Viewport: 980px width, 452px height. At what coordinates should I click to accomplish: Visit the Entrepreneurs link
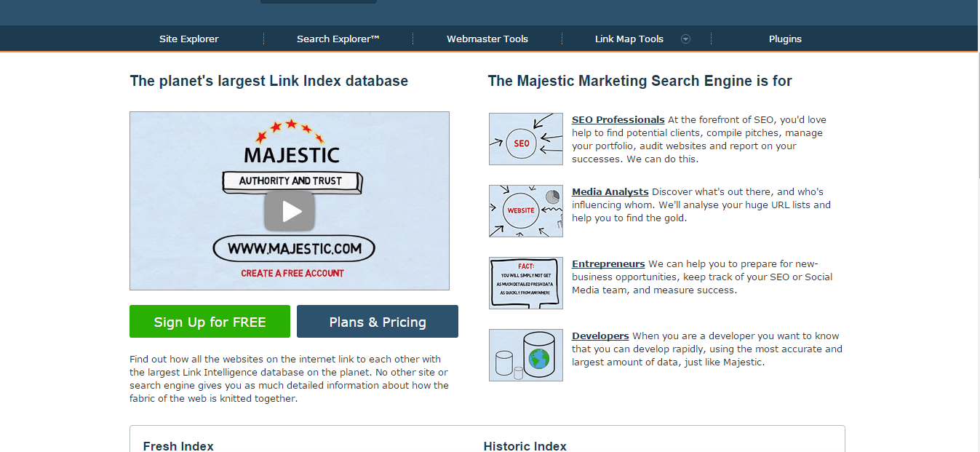pos(608,264)
